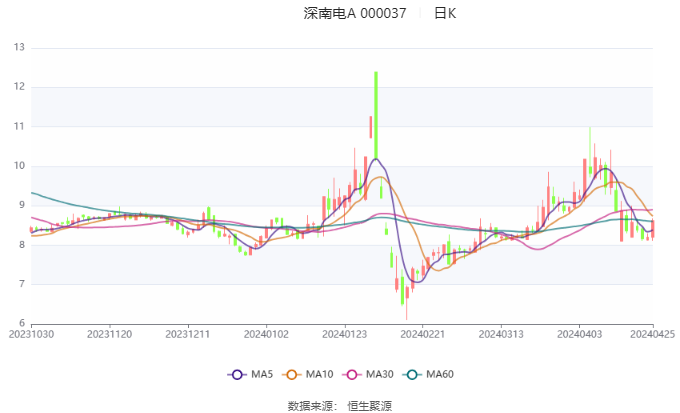Screen dimensions: 680x413
Task: Click the y-axis value 7
Action: (x=22, y=284)
